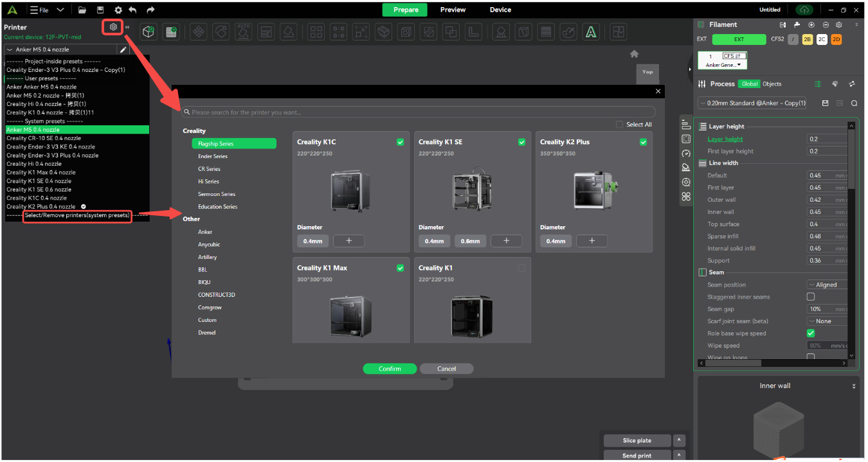Select the Hi Series category
Viewport: 868px width, 462px height.
pos(208,181)
